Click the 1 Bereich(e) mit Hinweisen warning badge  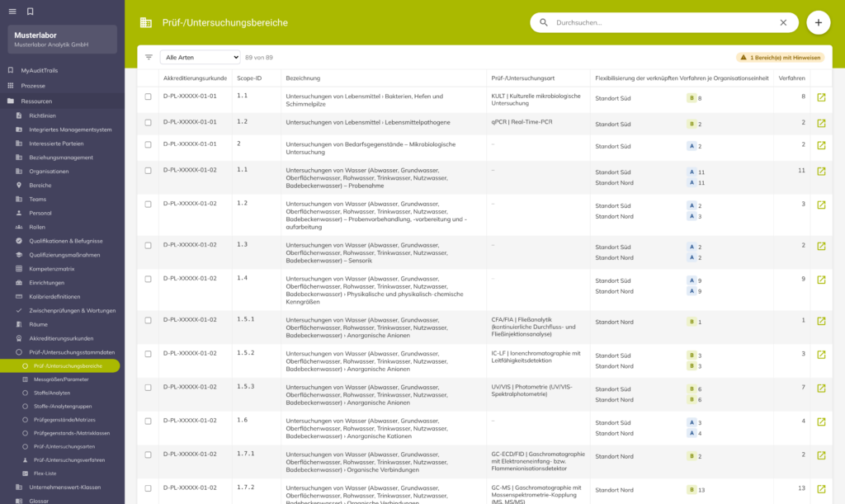click(x=781, y=58)
